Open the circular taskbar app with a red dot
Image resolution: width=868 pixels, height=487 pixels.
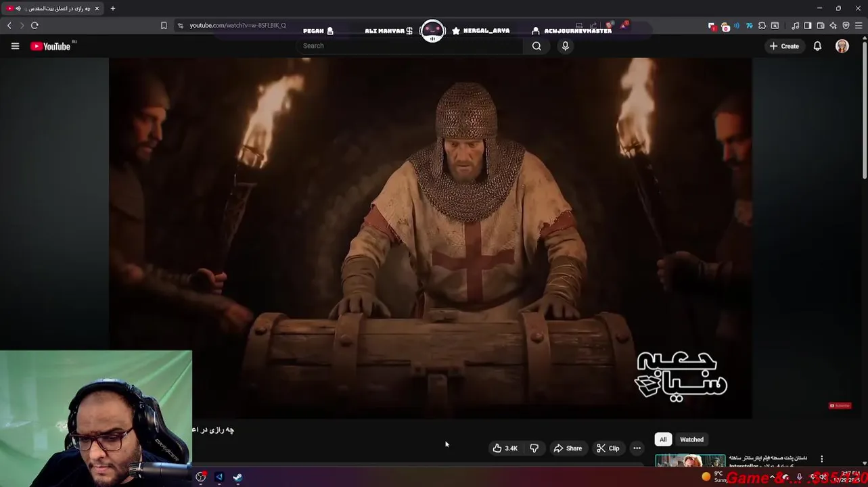point(201,477)
